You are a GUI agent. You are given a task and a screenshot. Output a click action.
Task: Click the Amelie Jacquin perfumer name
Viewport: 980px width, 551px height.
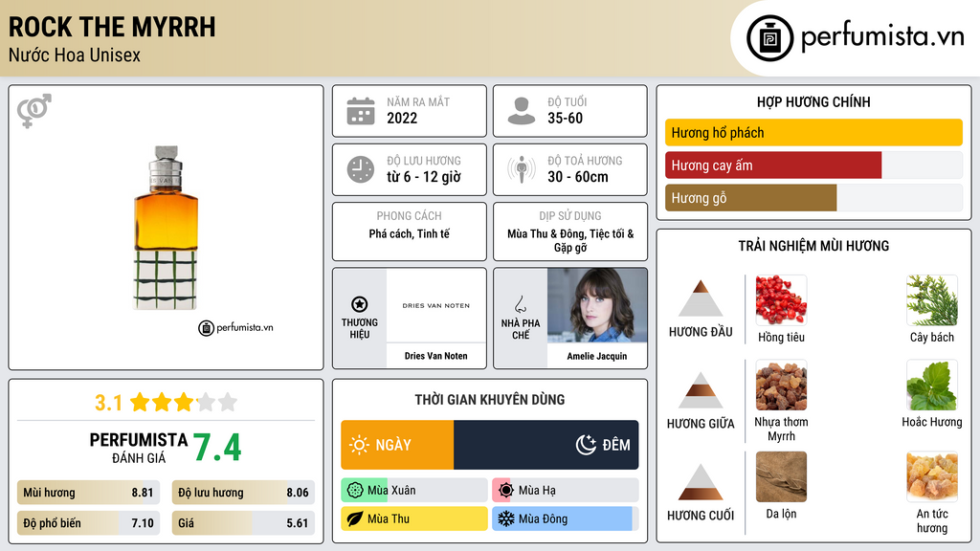[x=597, y=356]
